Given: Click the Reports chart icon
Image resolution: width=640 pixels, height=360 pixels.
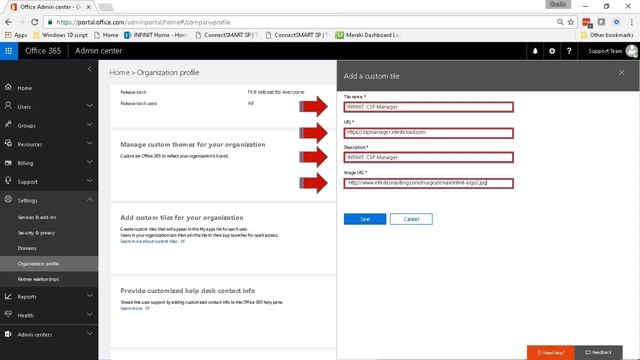Looking at the screenshot, I should [x=8, y=296].
